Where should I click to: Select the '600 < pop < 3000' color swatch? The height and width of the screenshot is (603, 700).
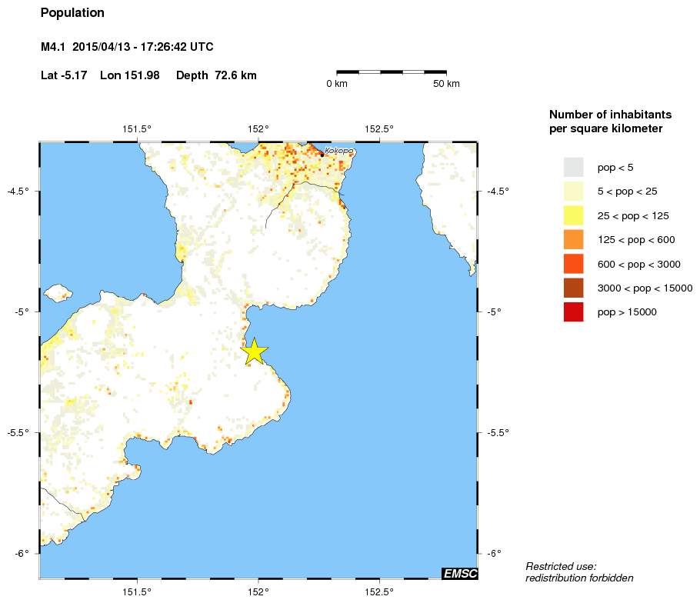click(x=573, y=264)
